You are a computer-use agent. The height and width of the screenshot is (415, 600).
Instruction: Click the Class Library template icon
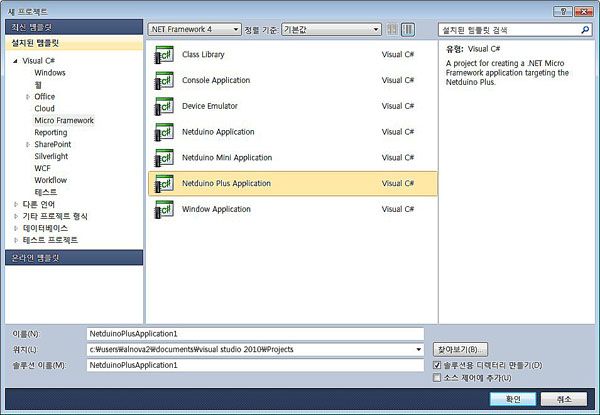click(x=164, y=55)
